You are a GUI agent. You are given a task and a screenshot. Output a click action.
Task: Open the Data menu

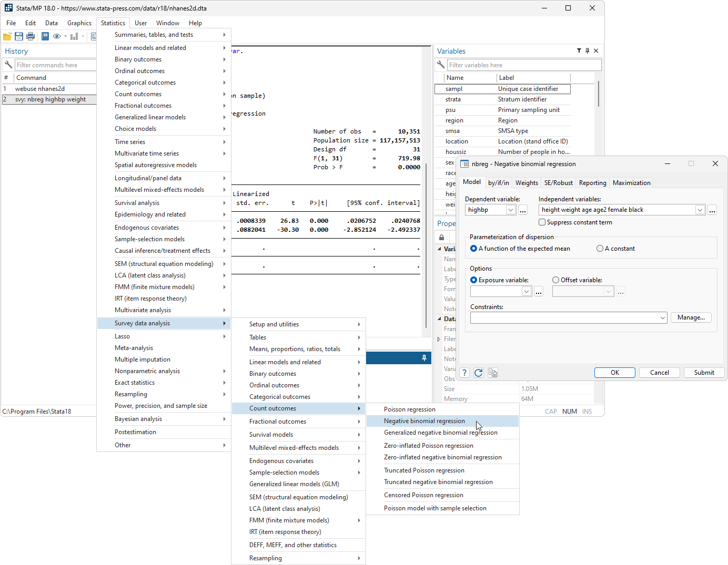tap(52, 23)
